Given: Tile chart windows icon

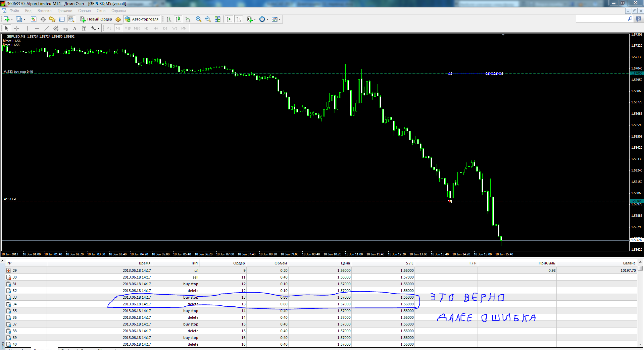Looking at the screenshot, I should pyautogui.click(x=217, y=19).
